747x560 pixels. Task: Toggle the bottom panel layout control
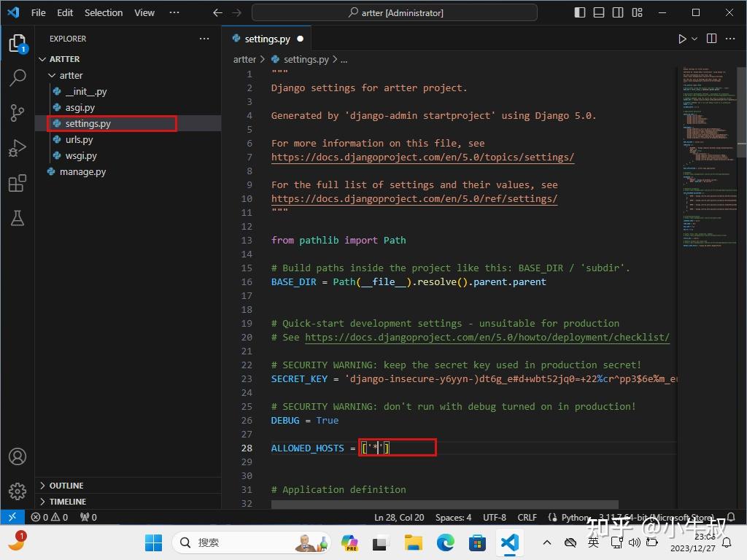tap(598, 12)
